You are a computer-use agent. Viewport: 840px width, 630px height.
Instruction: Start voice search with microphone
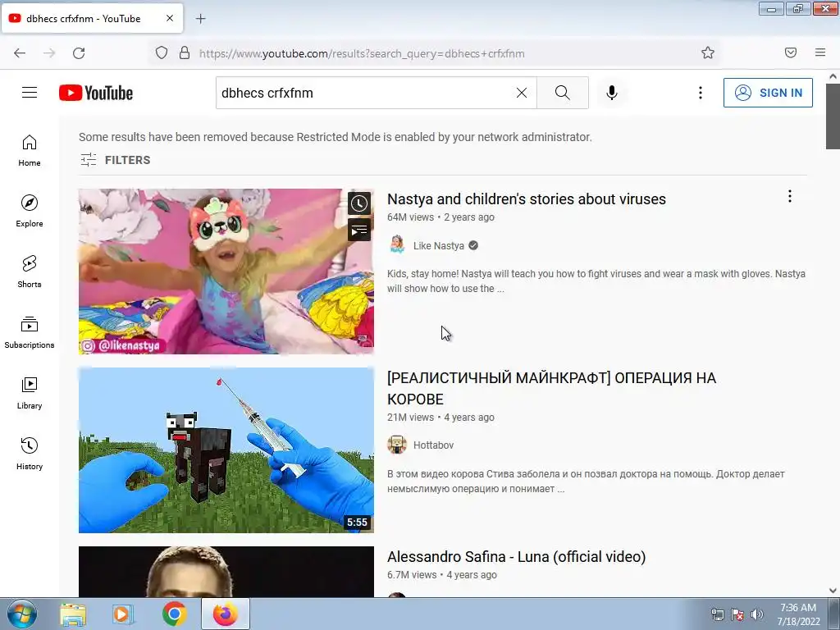coord(612,93)
